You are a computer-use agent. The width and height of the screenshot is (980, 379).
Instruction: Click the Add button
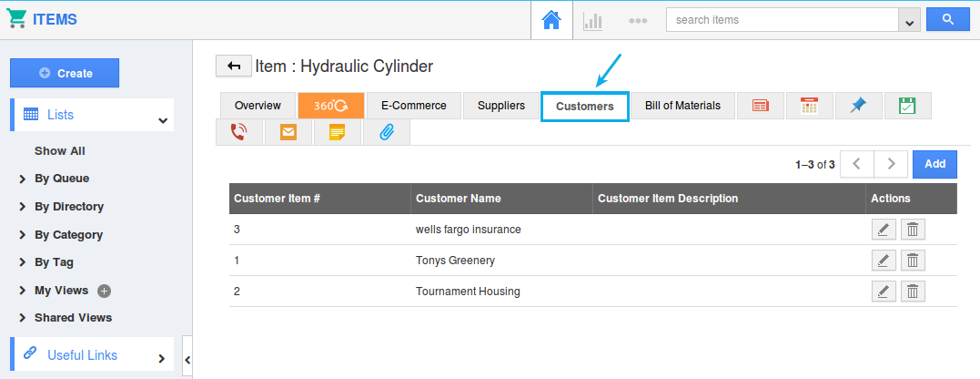pyautogui.click(x=935, y=164)
